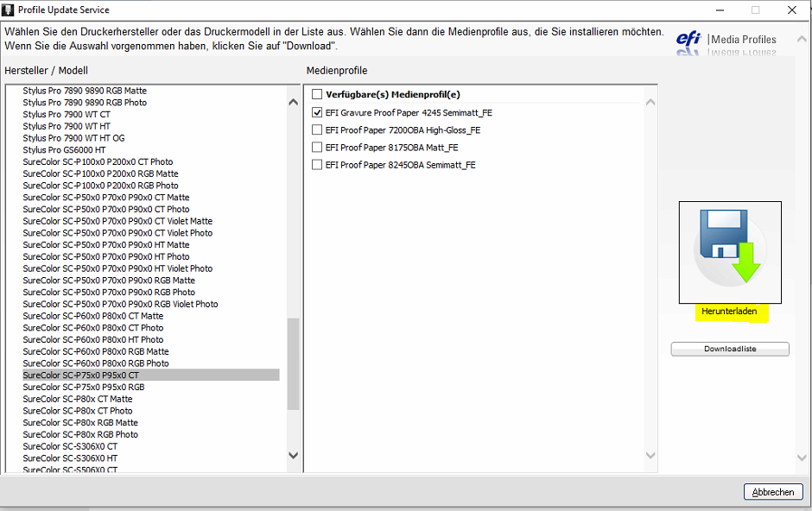Viewport: 812px width, 511px height.
Task: Select Stylus Pro 7900 WT CT model
Action: (66, 114)
